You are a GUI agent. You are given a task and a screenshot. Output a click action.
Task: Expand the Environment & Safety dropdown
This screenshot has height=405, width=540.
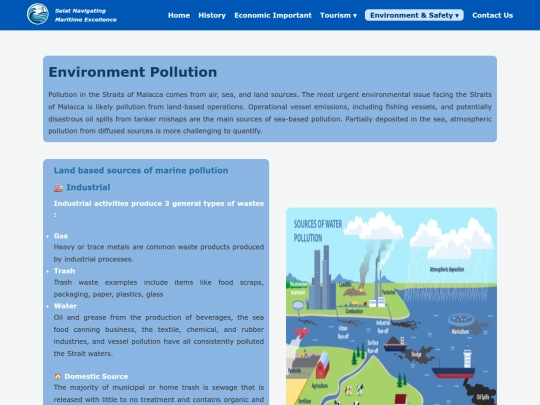tap(414, 15)
